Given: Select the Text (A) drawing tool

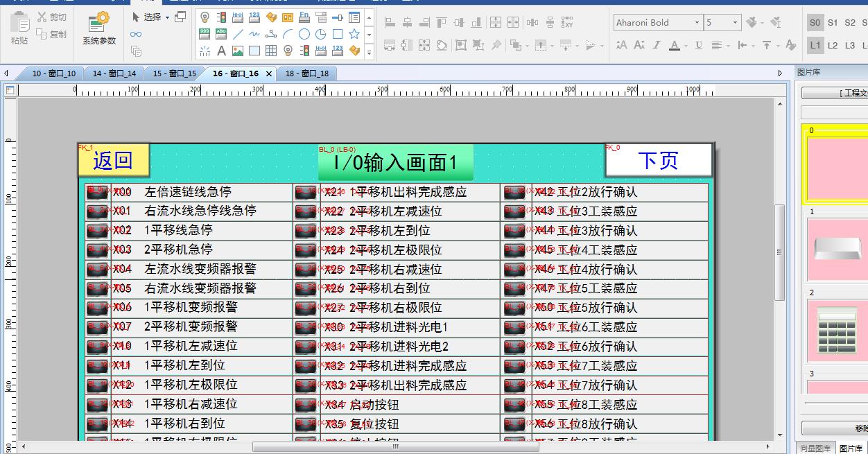Looking at the screenshot, I should (x=221, y=51).
